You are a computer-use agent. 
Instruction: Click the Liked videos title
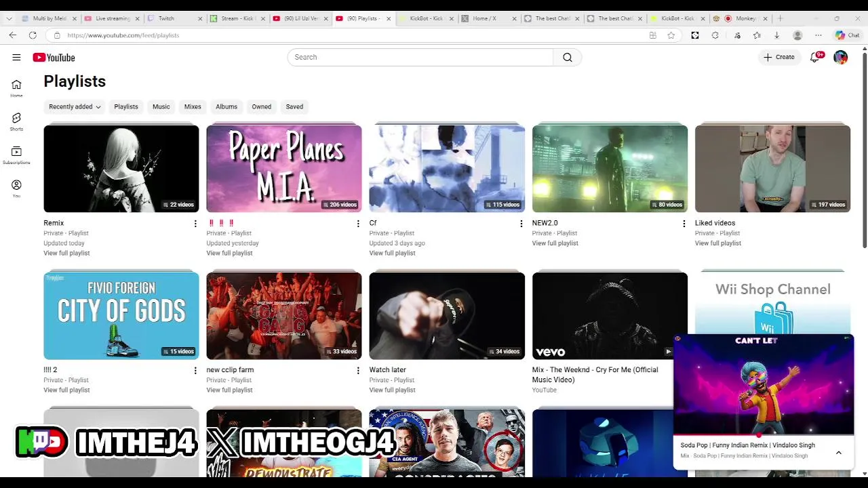715,223
